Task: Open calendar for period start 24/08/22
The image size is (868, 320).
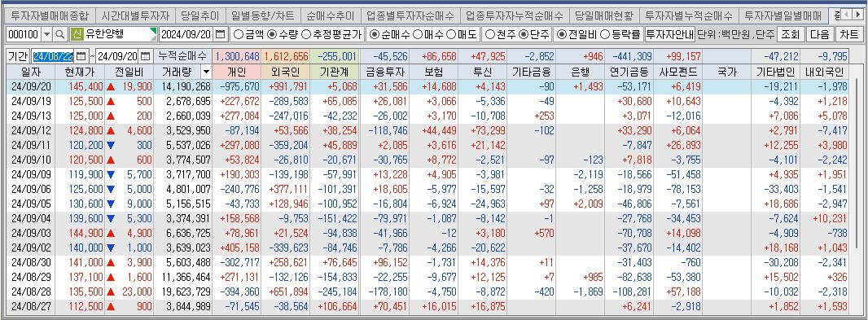Action: point(81,56)
